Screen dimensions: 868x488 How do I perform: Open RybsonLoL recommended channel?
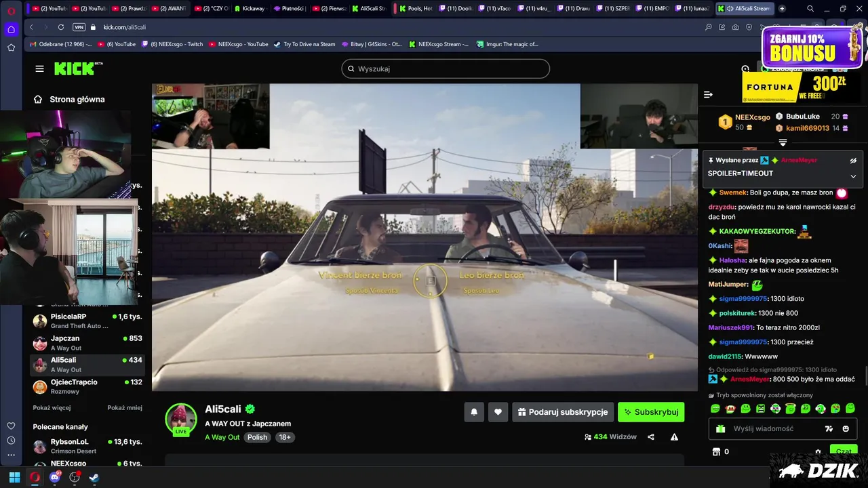[x=87, y=446]
